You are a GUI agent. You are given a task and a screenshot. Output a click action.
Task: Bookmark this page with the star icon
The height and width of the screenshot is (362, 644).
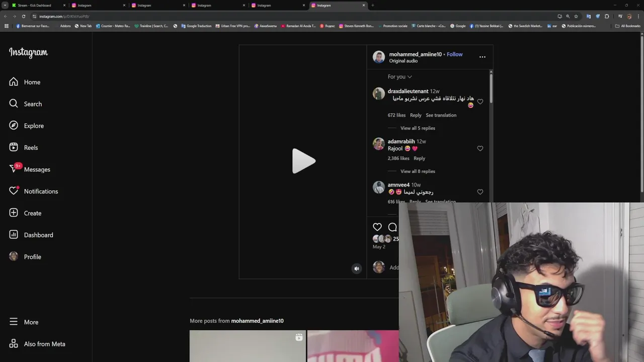576,16
